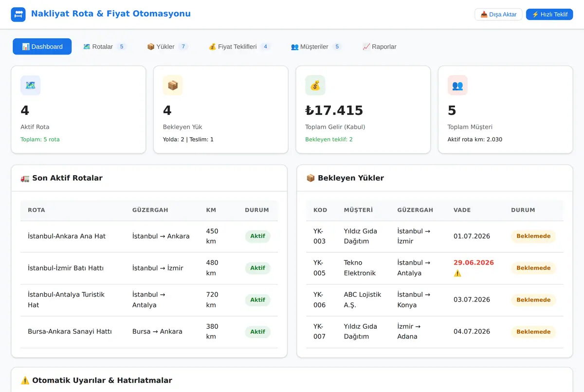
Task: Click the KOD column header
Action: coord(320,210)
